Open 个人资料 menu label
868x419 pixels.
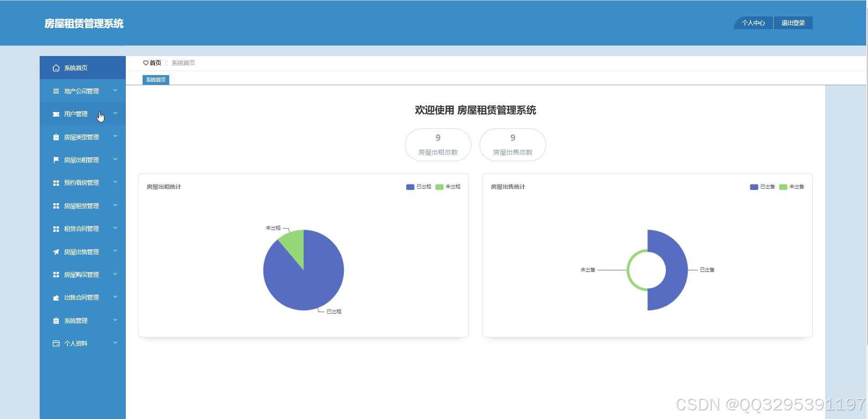click(76, 343)
